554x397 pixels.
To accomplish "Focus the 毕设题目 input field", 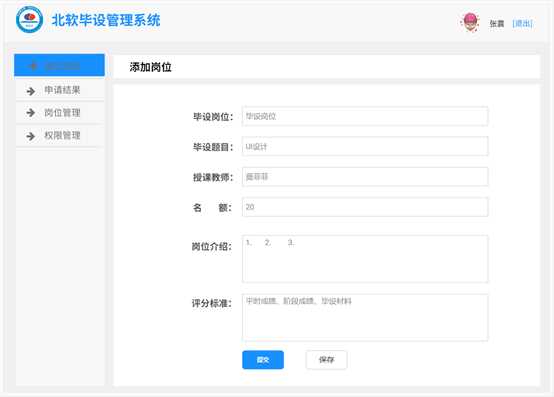I will point(365,146).
